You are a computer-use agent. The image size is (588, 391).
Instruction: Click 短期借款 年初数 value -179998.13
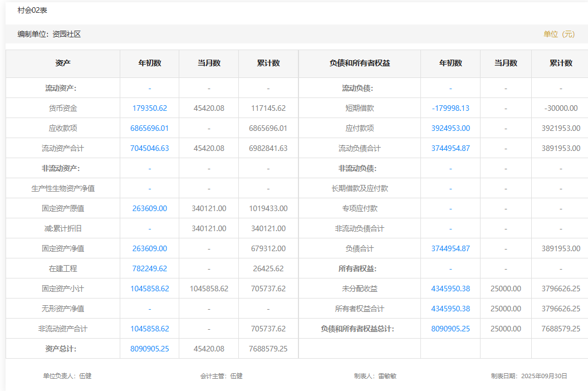(x=450, y=108)
